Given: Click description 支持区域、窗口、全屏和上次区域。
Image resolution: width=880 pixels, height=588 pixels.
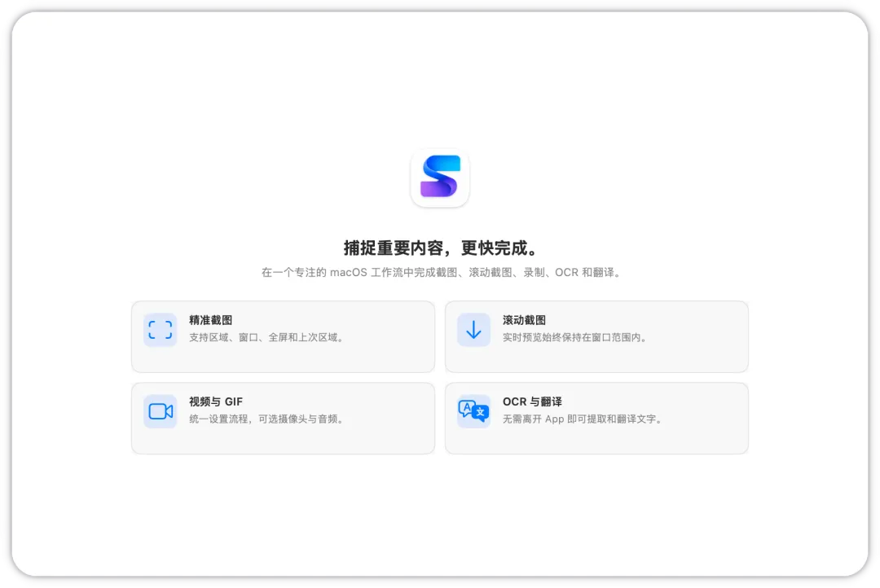Looking at the screenshot, I should point(266,337).
